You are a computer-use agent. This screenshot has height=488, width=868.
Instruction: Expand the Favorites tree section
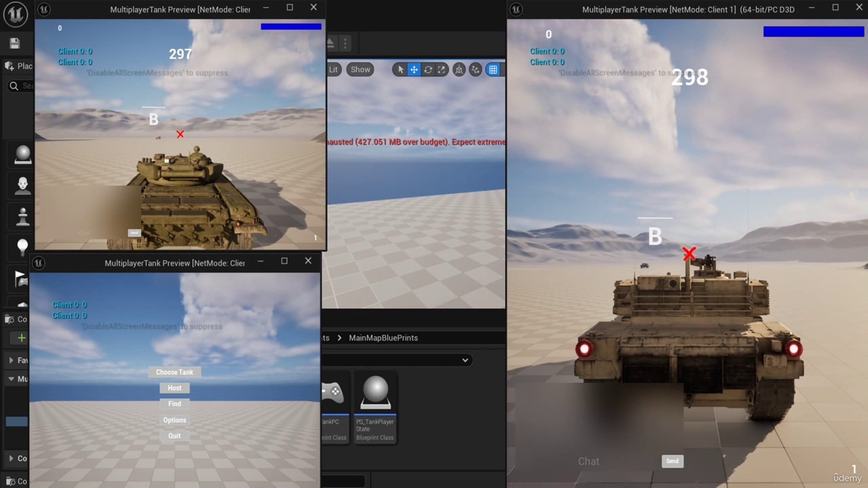[x=12, y=360]
